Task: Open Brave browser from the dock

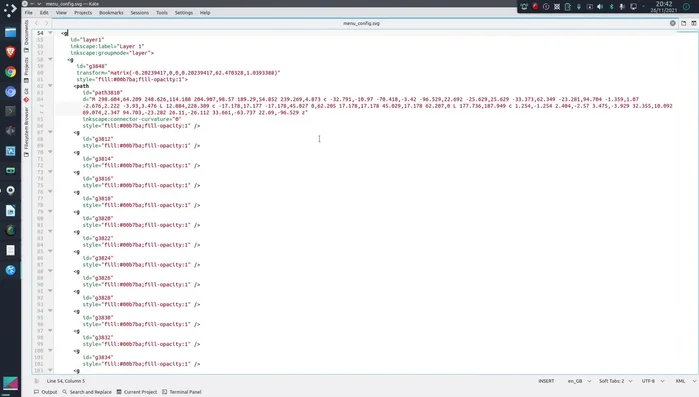Action: click(x=10, y=52)
